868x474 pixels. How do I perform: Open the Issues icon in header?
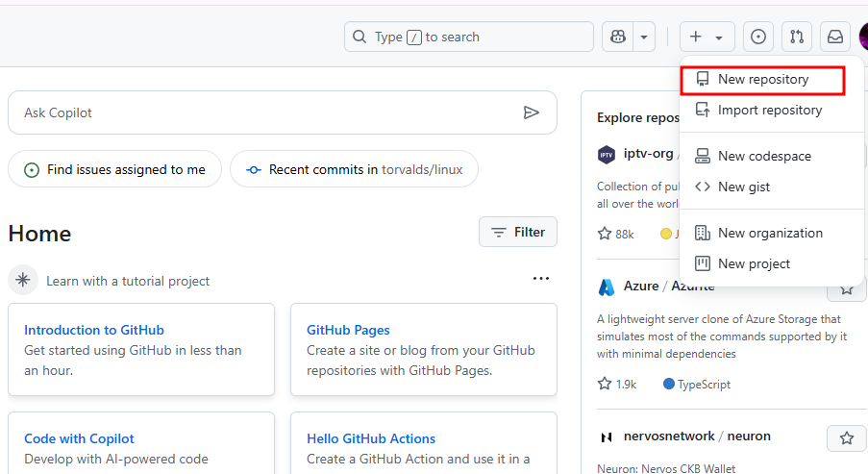click(x=757, y=37)
